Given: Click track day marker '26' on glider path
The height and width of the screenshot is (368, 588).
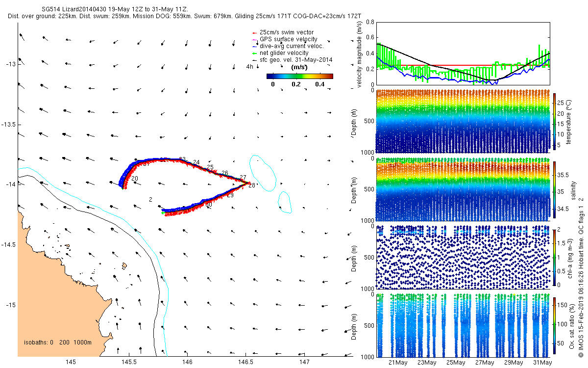Looking at the screenshot, I should pos(225,173).
